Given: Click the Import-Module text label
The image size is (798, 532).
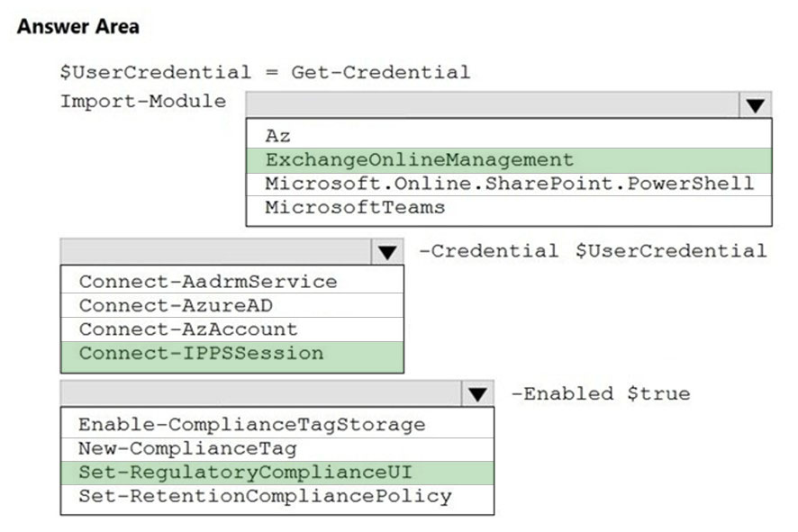Looking at the screenshot, I should coord(143,101).
